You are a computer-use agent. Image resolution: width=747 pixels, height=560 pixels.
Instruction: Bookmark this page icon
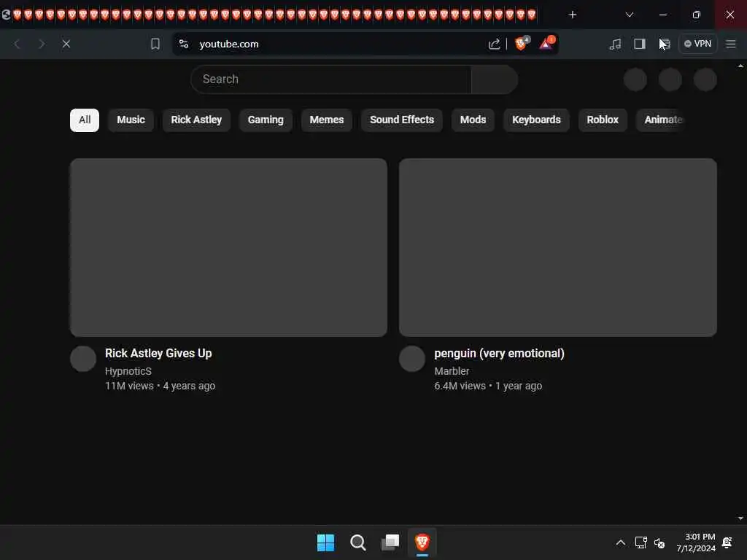[155, 44]
